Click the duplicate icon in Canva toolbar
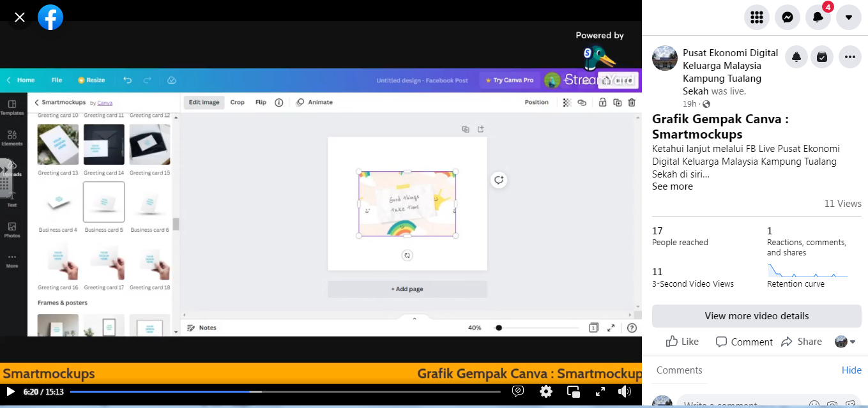The image size is (868, 408). (617, 102)
